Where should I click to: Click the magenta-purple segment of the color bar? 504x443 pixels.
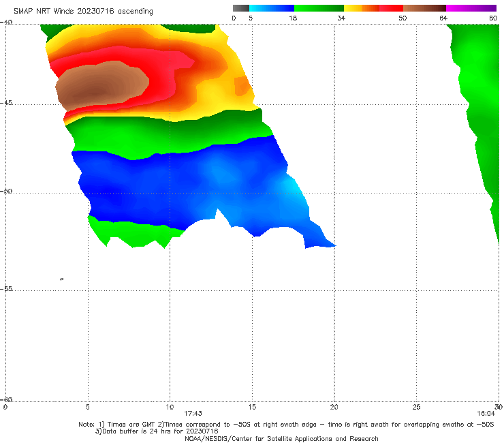471,8
